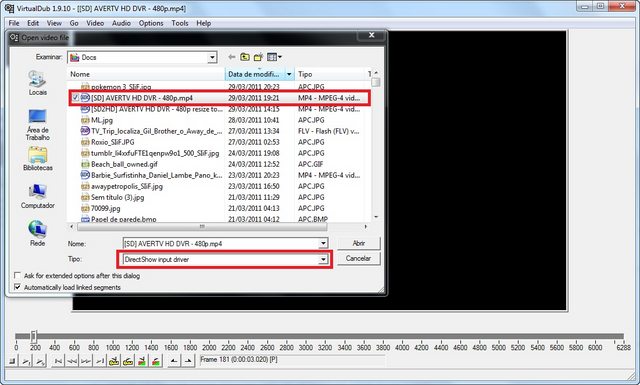640x385 pixels.
Task: Toggle checkbox beside [SD] AVERTV HD DVR file
Action: tap(76, 98)
